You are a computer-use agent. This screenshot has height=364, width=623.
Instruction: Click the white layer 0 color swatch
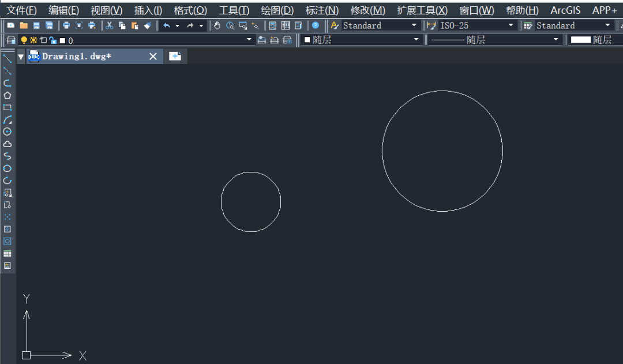[62, 40]
